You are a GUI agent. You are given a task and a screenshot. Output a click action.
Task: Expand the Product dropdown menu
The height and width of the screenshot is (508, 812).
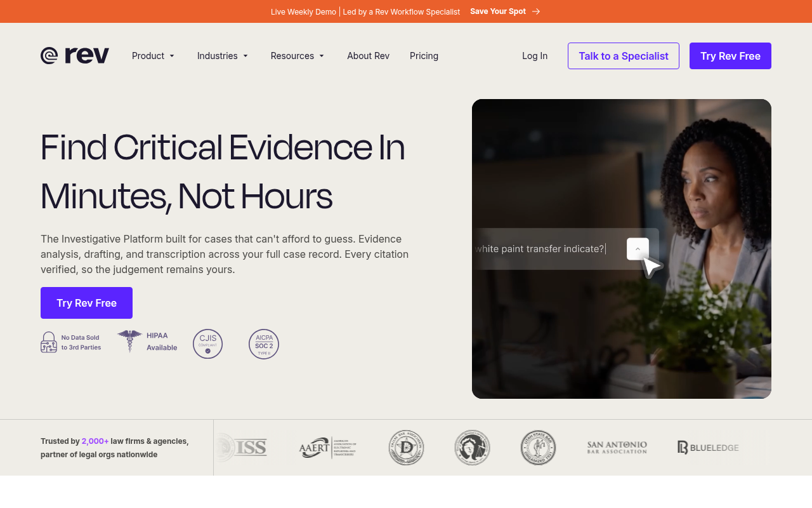coord(154,56)
